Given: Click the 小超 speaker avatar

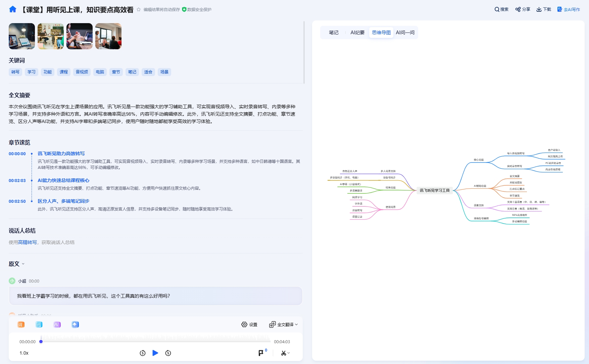Looking at the screenshot, I should coord(12,281).
